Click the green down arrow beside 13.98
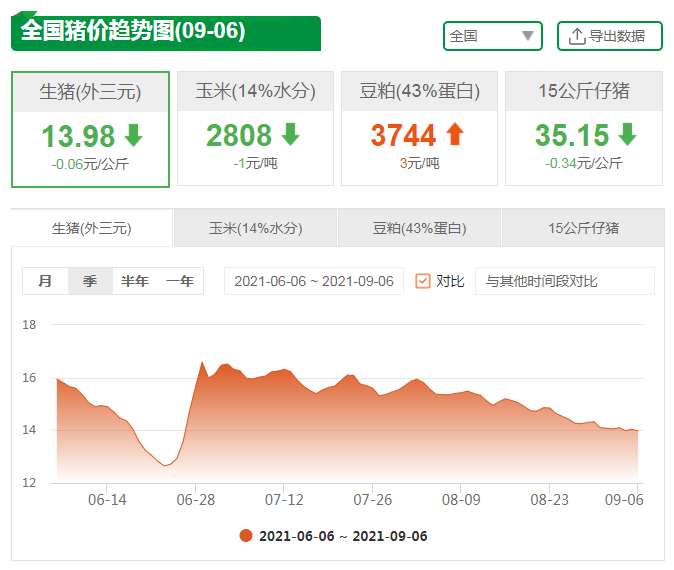This screenshot has width=674, height=570. pos(134,135)
